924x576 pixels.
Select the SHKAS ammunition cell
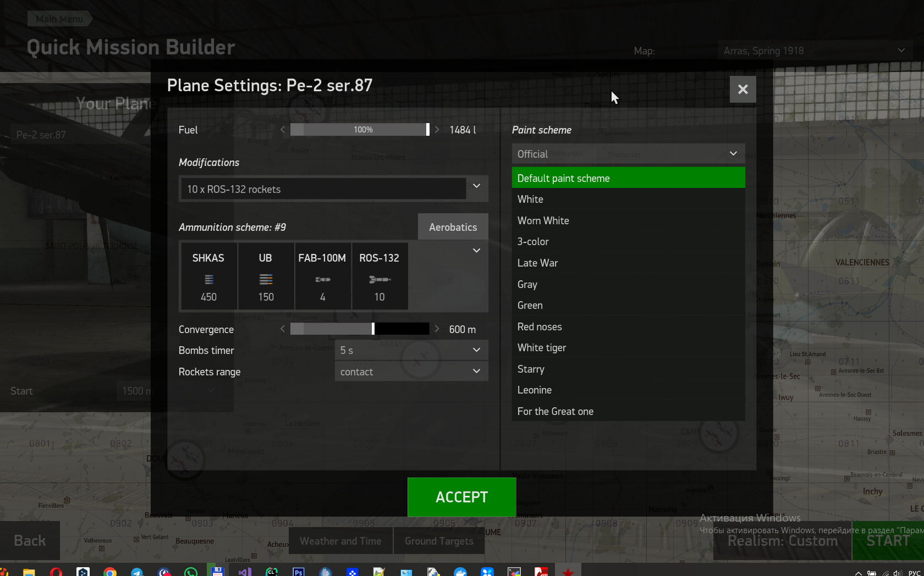[208, 276]
